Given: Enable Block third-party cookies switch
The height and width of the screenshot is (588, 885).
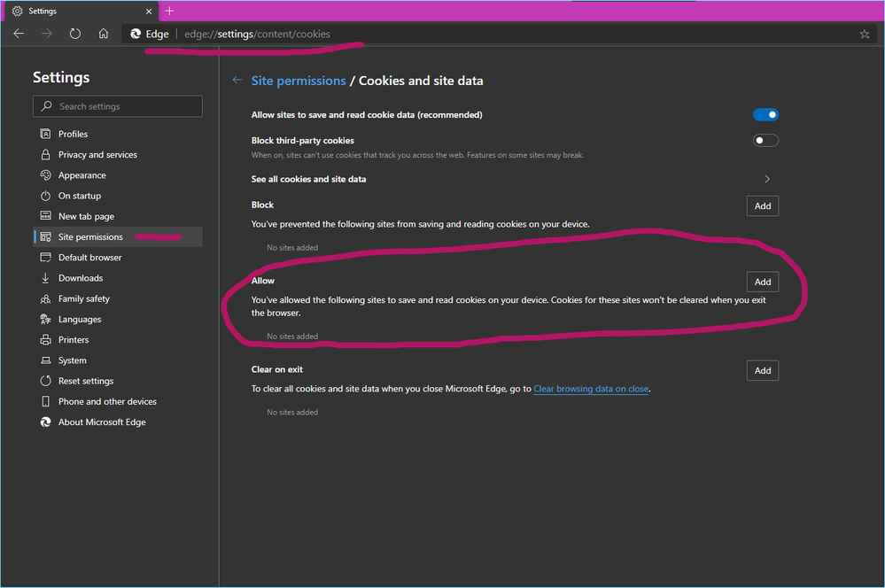Looking at the screenshot, I should tap(765, 141).
